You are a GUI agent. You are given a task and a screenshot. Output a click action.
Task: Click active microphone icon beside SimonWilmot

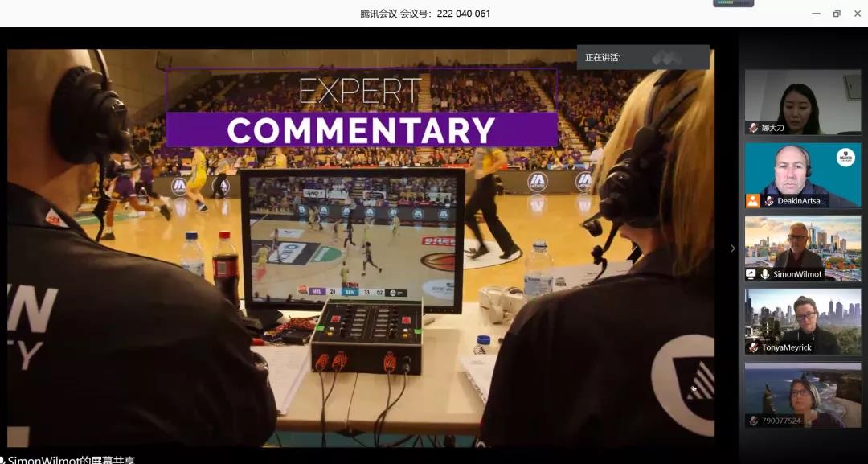765,274
